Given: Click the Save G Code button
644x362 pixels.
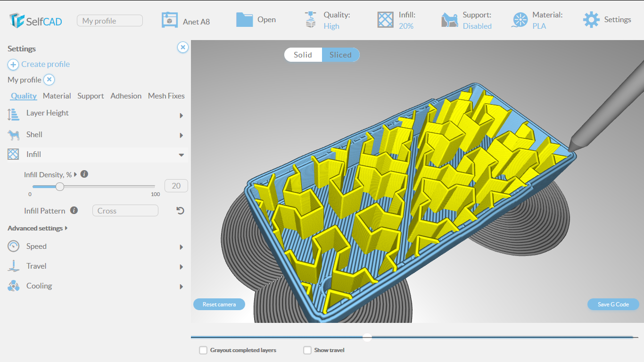Looking at the screenshot, I should 613,304.
